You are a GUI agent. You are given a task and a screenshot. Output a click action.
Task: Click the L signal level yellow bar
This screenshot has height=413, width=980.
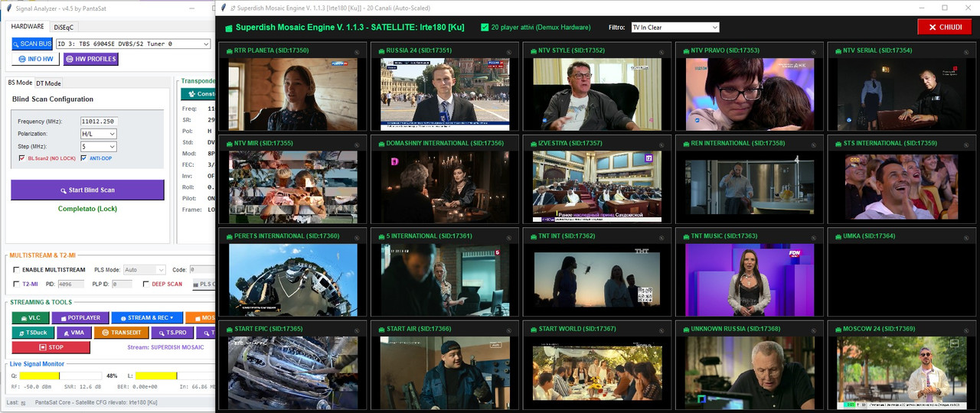[156, 376]
